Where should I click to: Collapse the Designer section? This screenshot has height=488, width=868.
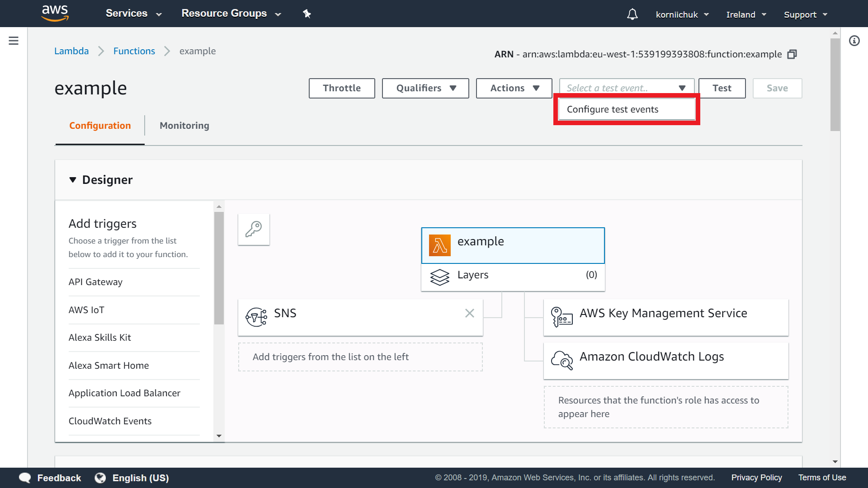[73, 180]
